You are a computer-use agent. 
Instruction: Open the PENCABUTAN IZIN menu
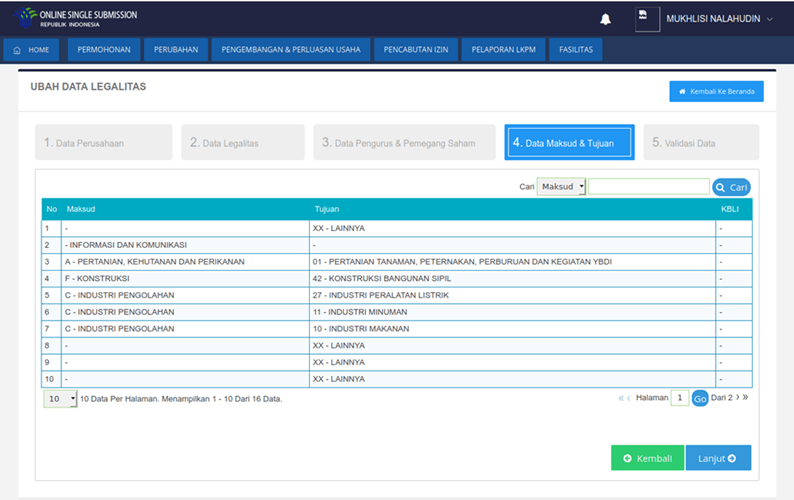pos(416,50)
